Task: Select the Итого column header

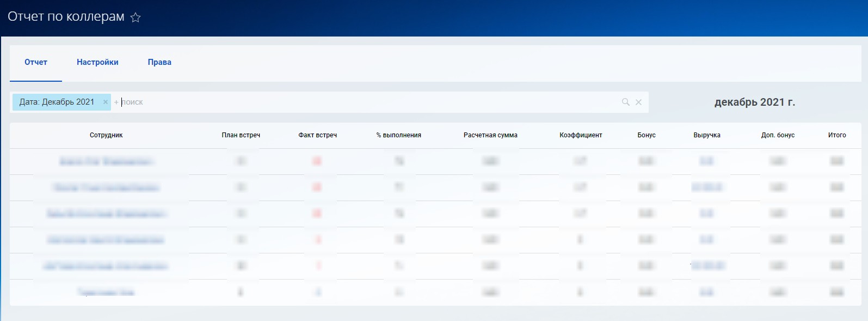Action: [x=836, y=135]
